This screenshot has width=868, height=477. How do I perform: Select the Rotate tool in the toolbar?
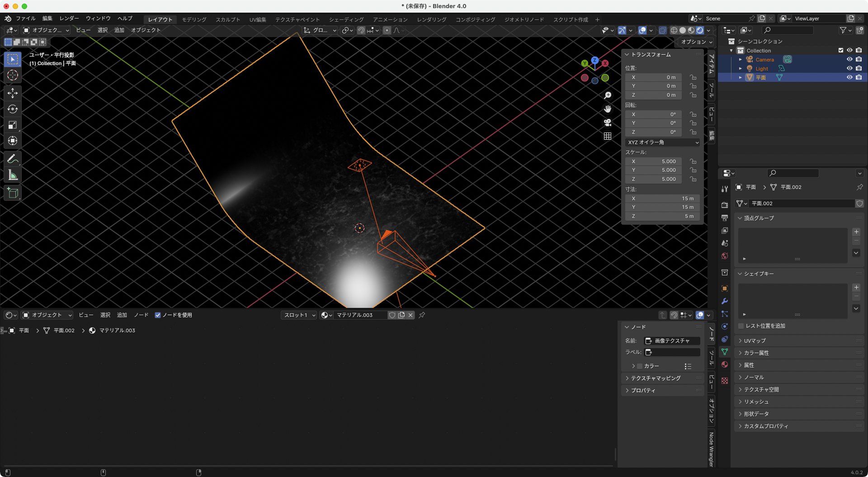click(13, 109)
